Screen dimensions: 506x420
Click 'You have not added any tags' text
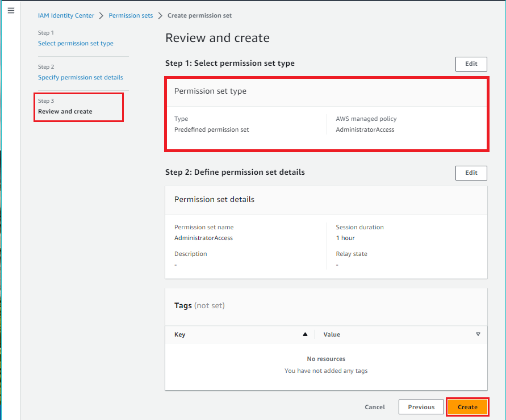coord(326,371)
